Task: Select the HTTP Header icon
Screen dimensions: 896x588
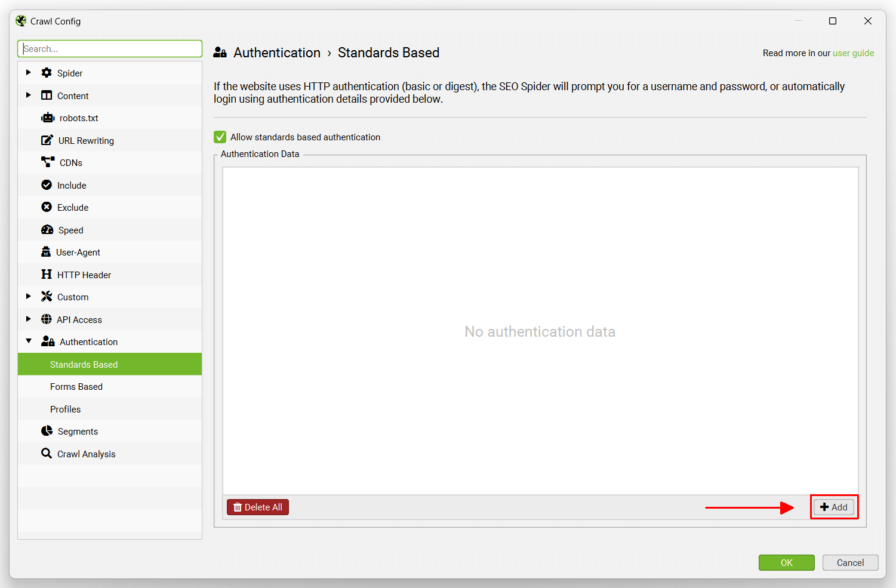Action: pos(47,274)
